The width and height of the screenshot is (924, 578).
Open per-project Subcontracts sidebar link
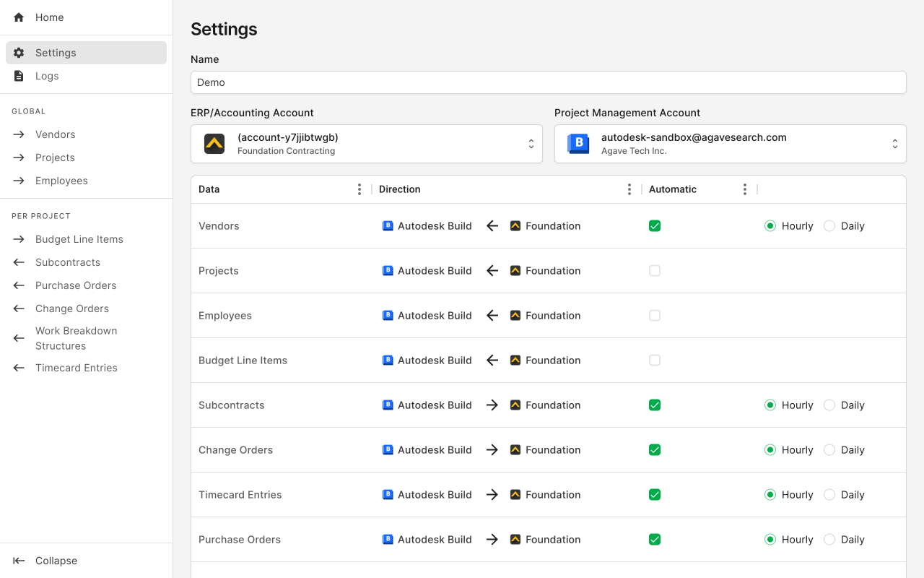tap(86, 262)
